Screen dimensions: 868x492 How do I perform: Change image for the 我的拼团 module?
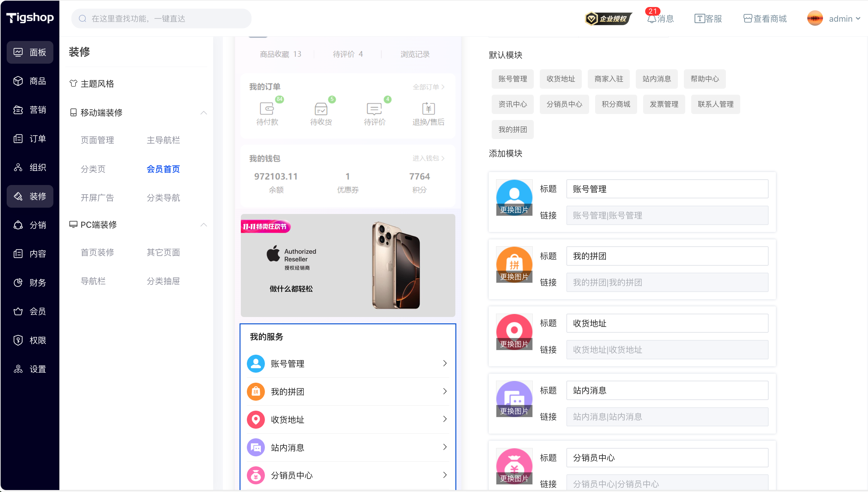[514, 277]
